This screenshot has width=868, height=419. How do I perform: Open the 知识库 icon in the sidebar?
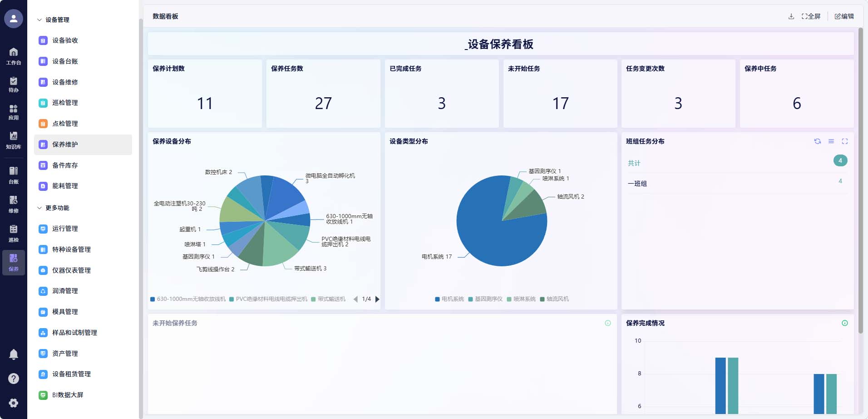click(x=14, y=140)
